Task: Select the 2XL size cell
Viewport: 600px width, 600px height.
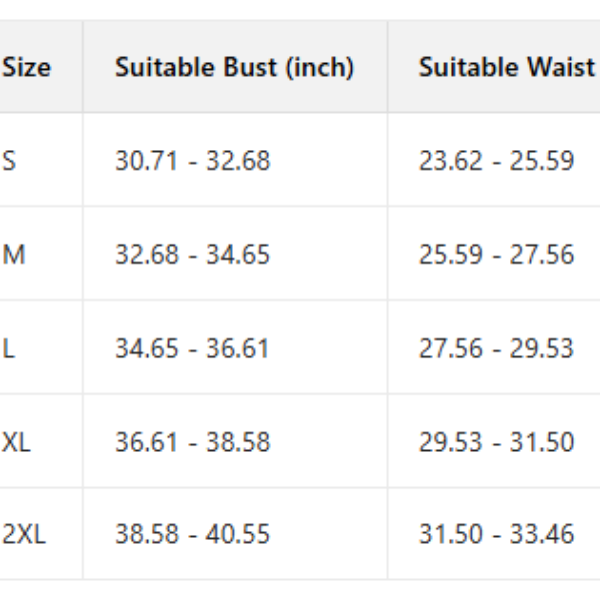Action: (24, 534)
